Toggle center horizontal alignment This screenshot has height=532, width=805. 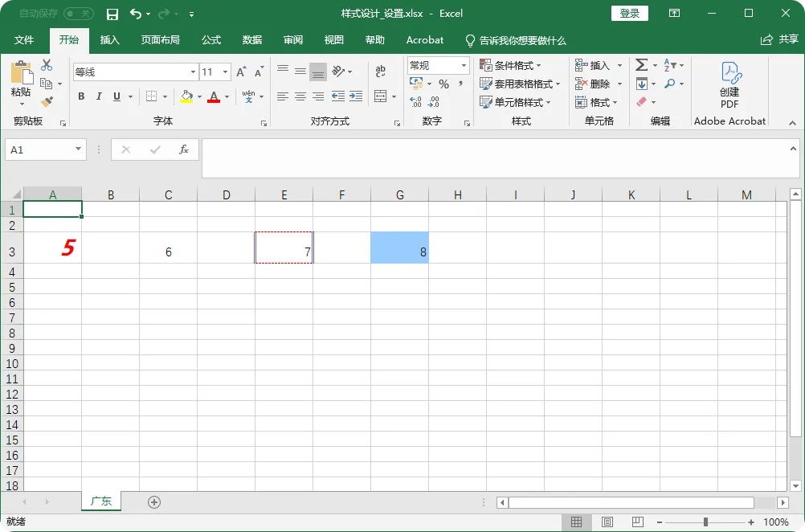pos(300,96)
